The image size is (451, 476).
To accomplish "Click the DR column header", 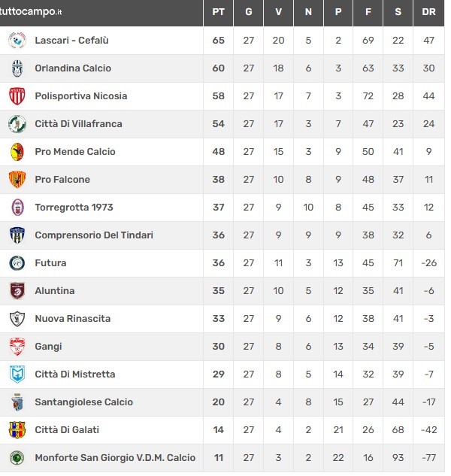I will (x=429, y=12).
